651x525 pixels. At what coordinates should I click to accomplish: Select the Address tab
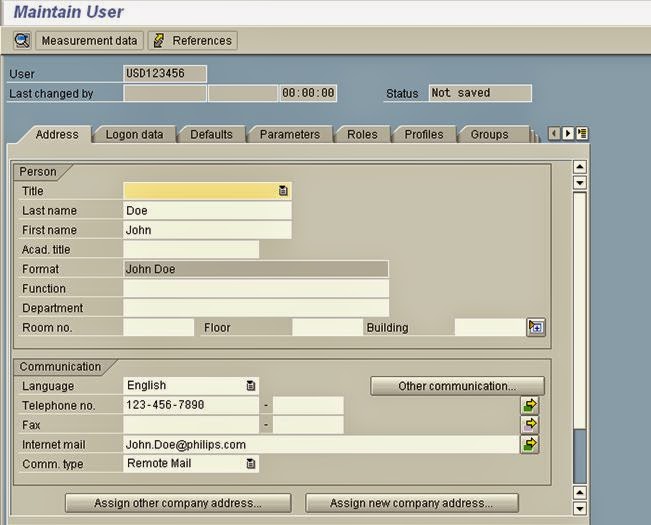click(x=57, y=134)
